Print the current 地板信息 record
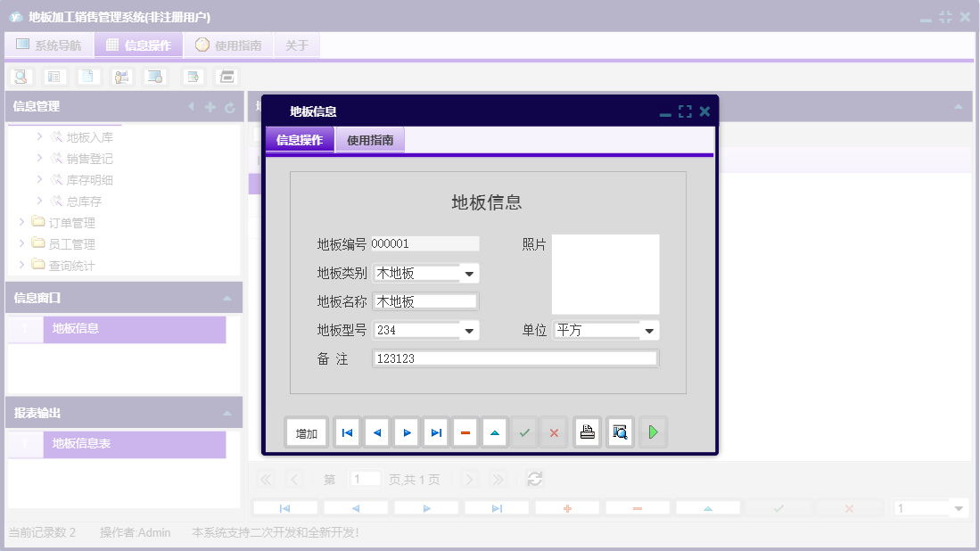Image resolution: width=980 pixels, height=551 pixels. pos(586,432)
